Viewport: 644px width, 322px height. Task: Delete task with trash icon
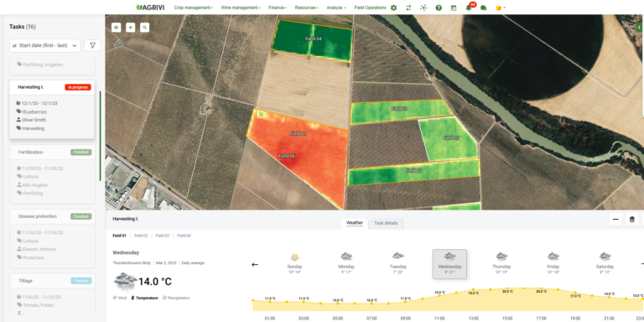(x=632, y=220)
